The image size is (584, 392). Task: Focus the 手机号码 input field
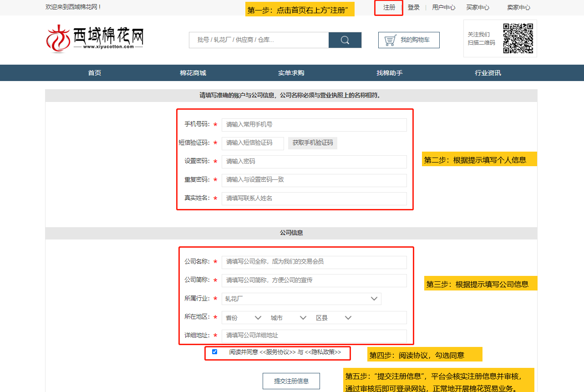(x=314, y=125)
